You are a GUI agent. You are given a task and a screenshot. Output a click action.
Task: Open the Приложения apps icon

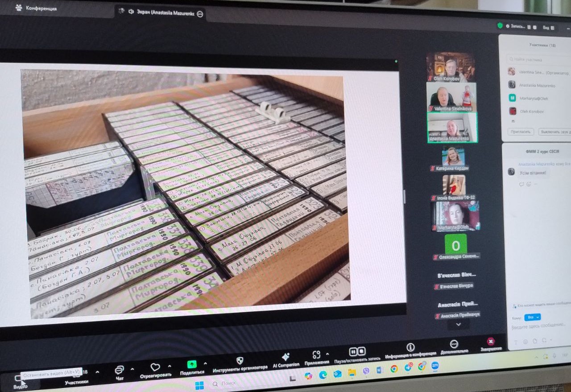(x=316, y=355)
